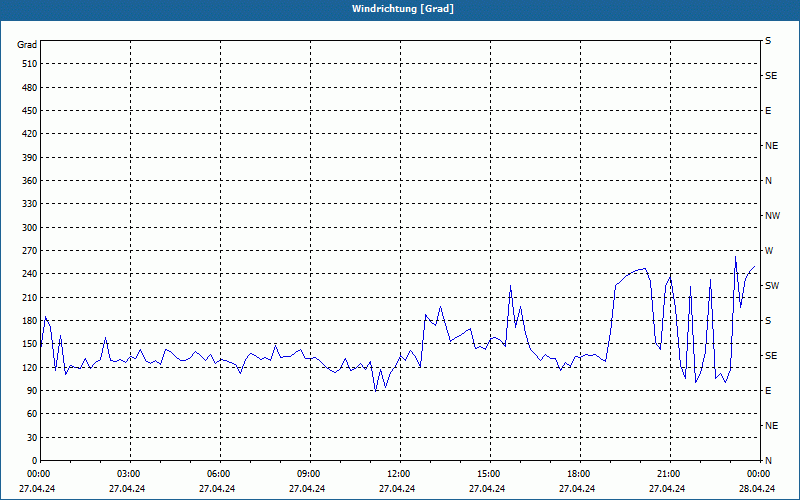This screenshot has height=500, width=800.
Task: Click the 0 y-axis value
Action: point(34,461)
